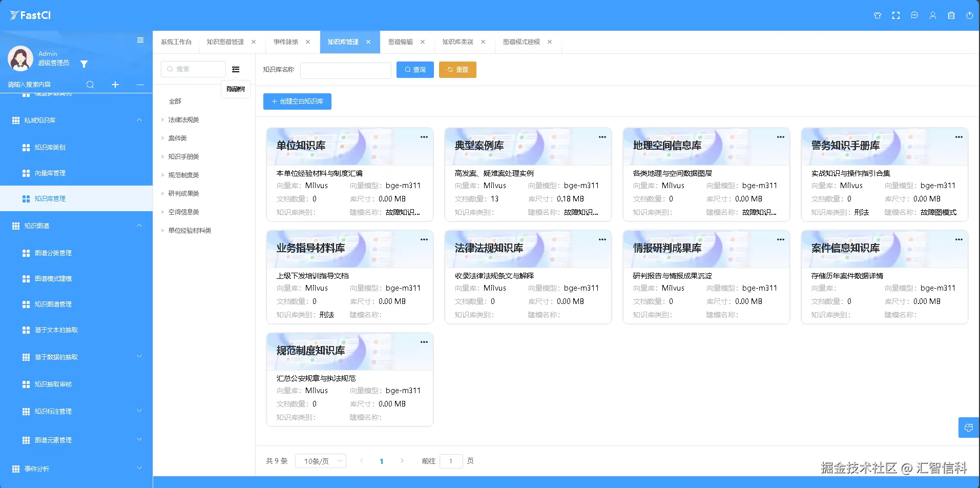Screen dimensions: 980x488
Task: Click the plus icon in sidebar search row
Action: click(115, 85)
